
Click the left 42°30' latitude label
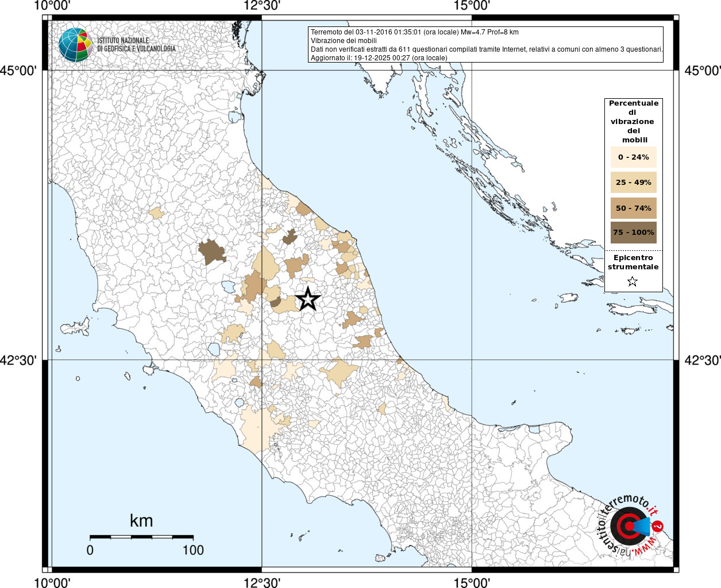point(18,360)
